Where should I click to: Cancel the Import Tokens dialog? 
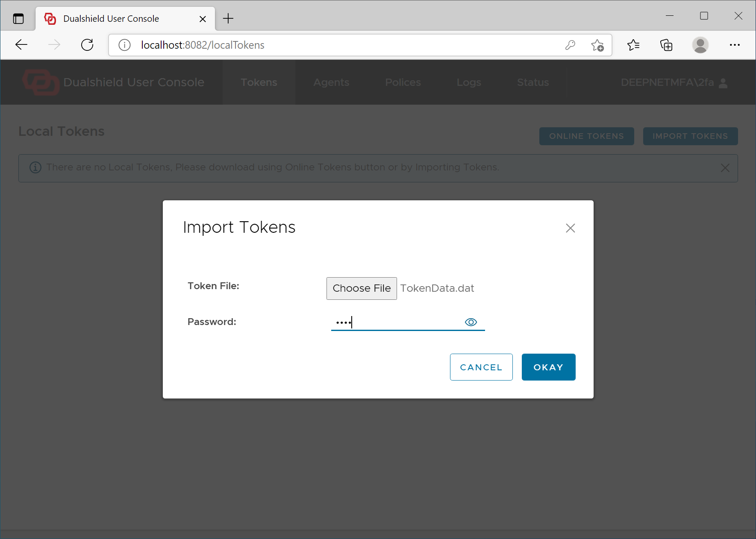click(481, 367)
